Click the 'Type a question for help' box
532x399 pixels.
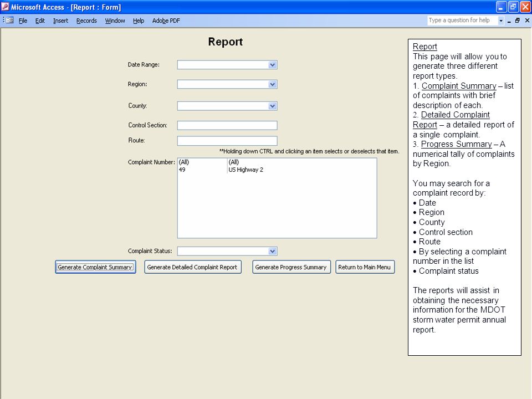(462, 21)
